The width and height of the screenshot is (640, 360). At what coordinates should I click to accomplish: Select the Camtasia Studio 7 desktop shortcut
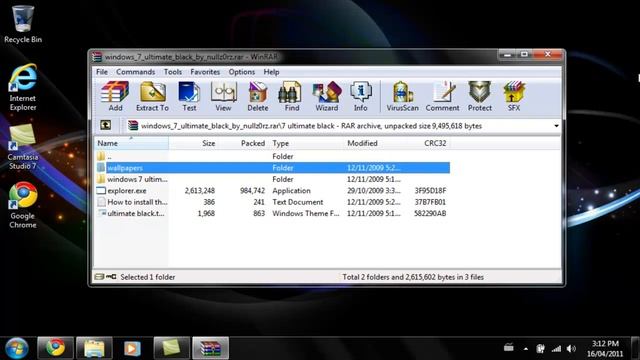click(23, 147)
